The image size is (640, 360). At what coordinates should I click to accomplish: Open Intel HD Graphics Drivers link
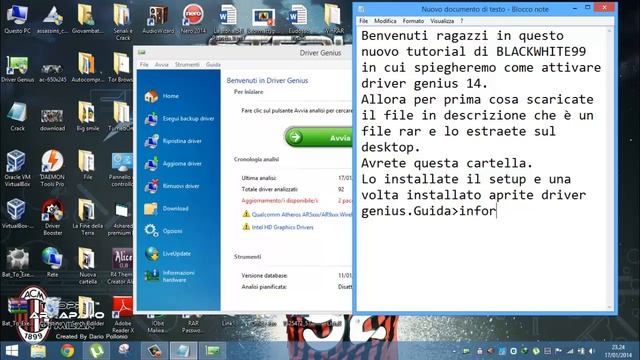[x=282, y=227]
